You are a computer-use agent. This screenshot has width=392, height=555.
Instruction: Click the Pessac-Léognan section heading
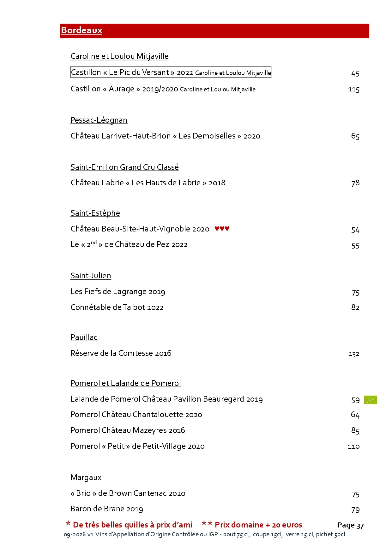[99, 120]
